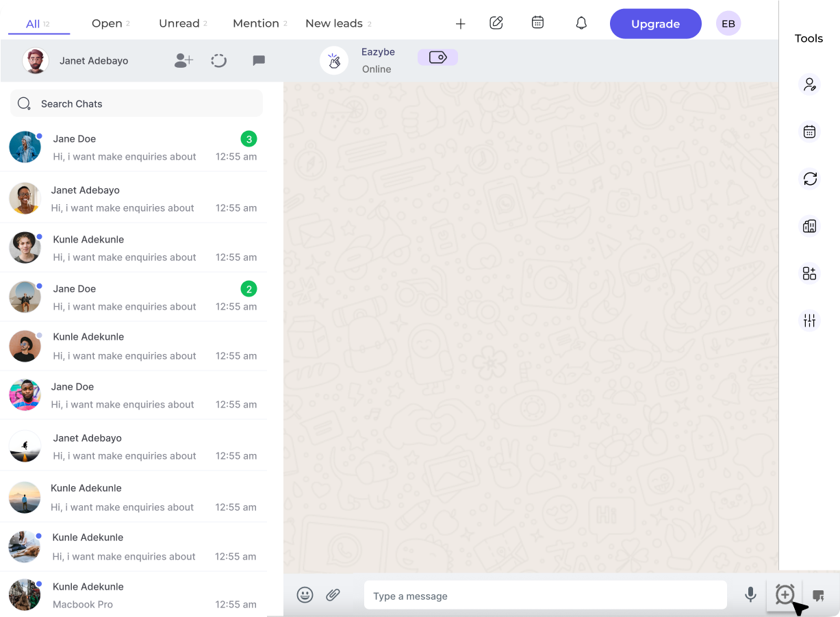Screen dimensions: 840x617
Task: Switch to the Mention tab
Action: click(260, 23)
